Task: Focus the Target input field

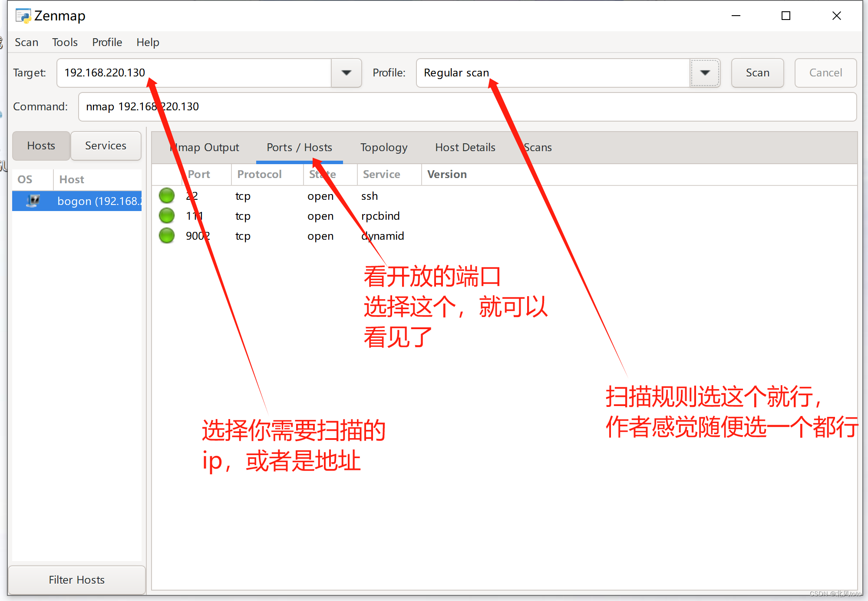Action: (x=194, y=73)
